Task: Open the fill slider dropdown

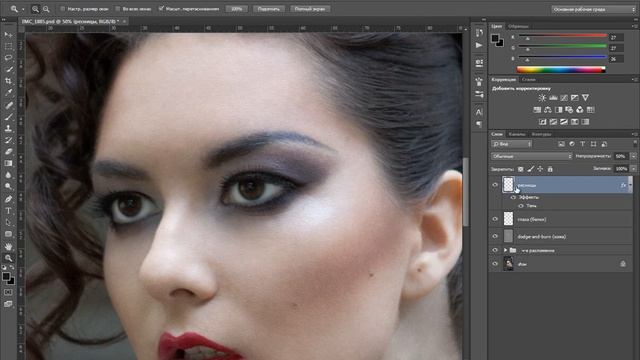Action: (633, 169)
